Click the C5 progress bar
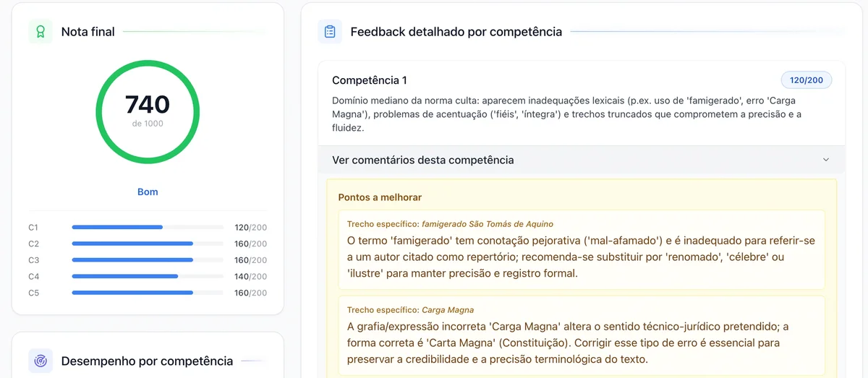The image size is (868, 378). [x=148, y=293]
